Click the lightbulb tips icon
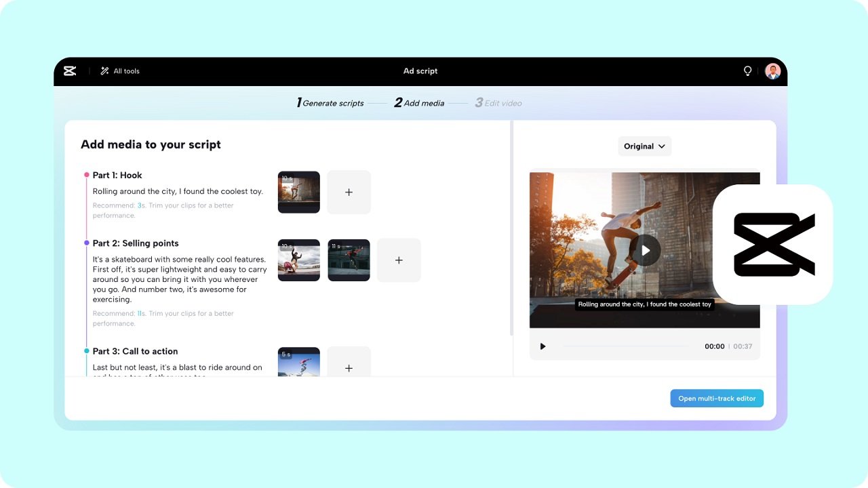 point(747,70)
